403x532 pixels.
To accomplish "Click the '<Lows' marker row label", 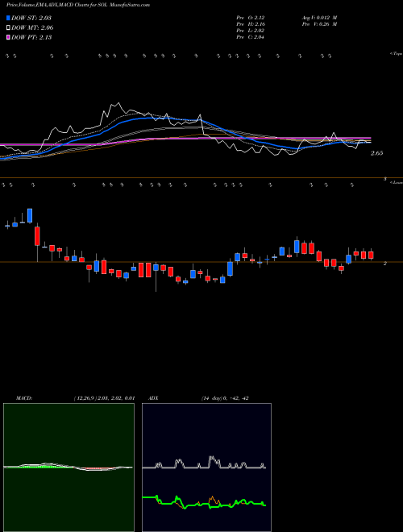I will point(396,182).
